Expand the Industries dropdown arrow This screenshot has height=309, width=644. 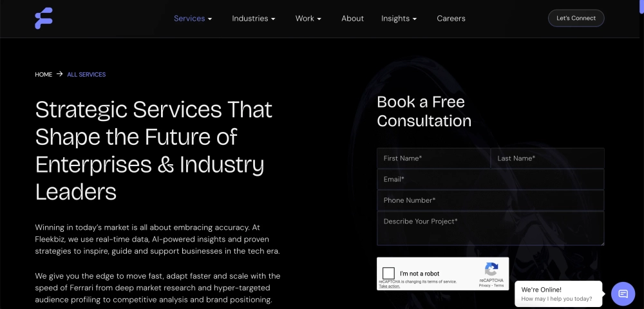(x=273, y=19)
